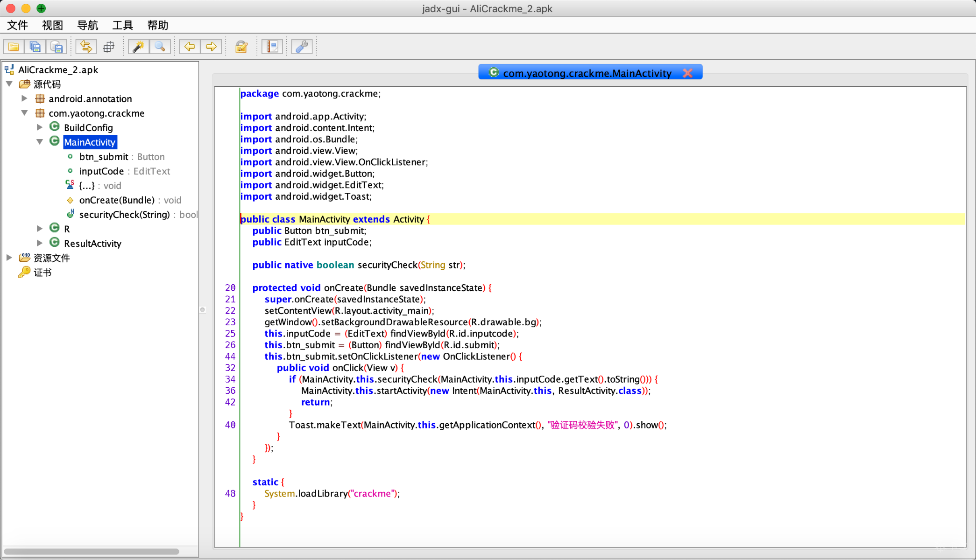976x560 pixels.
Task: Expand the 资源文件 resources folder
Action: coord(9,258)
